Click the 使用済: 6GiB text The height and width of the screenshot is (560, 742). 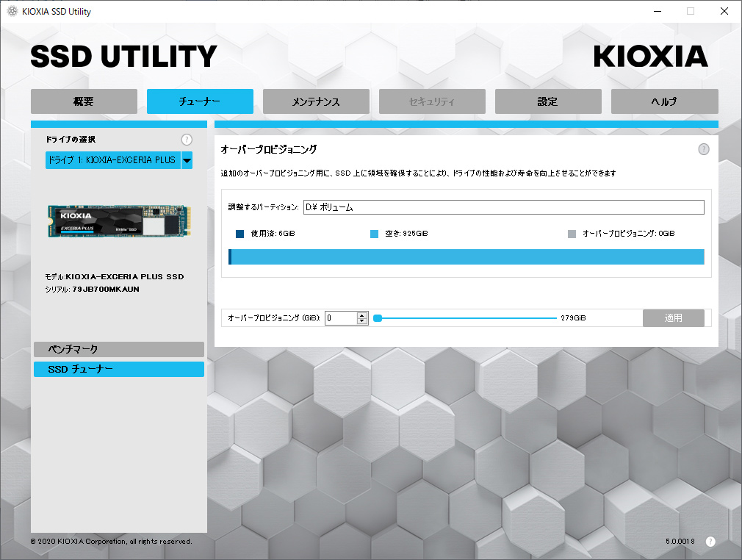[x=273, y=234]
